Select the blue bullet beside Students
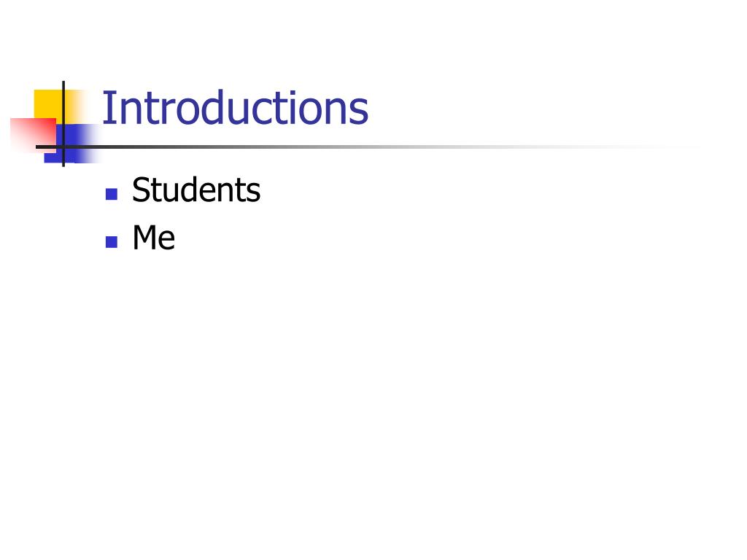 (x=112, y=194)
